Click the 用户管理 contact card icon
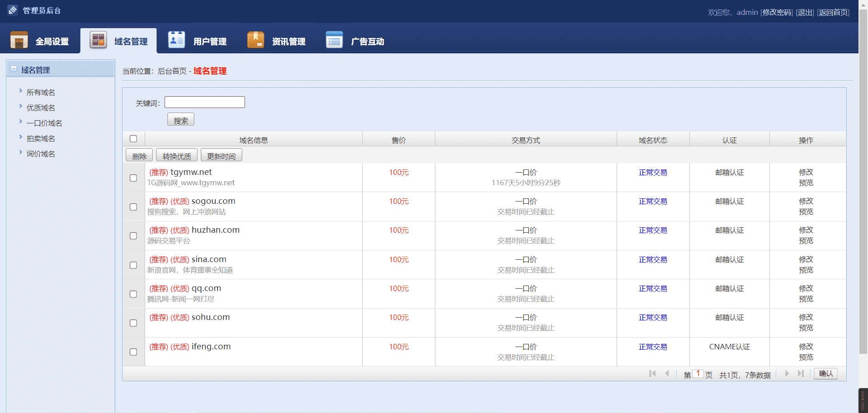The width and height of the screenshot is (868, 413). click(176, 40)
